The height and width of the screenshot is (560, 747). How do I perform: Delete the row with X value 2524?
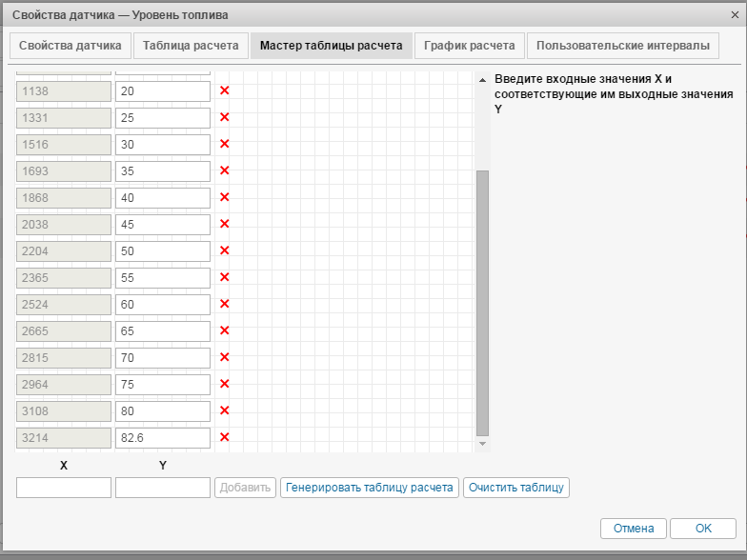coord(225,304)
